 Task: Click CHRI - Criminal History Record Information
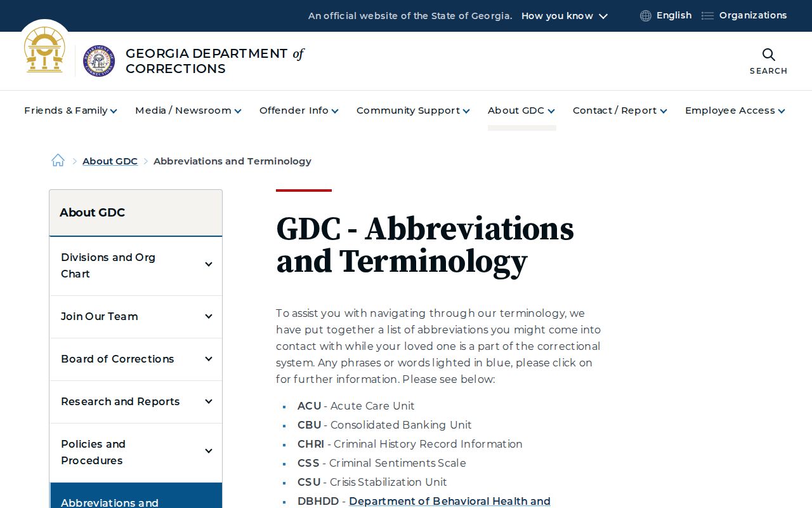(410, 444)
